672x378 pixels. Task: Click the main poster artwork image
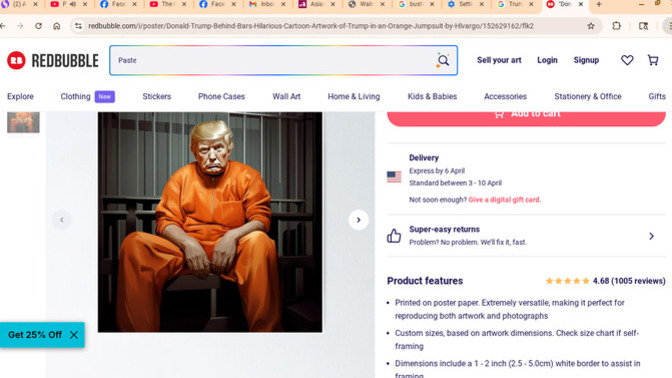[210, 222]
